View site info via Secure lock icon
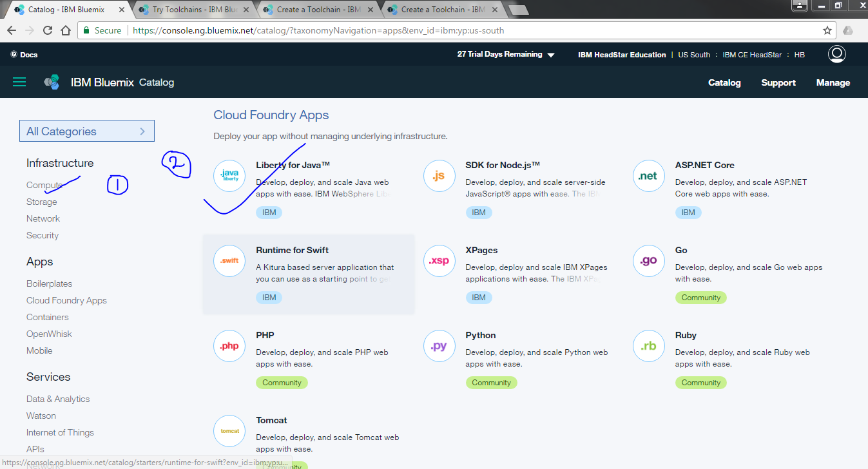The width and height of the screenshot is (868, 469). 86,30
